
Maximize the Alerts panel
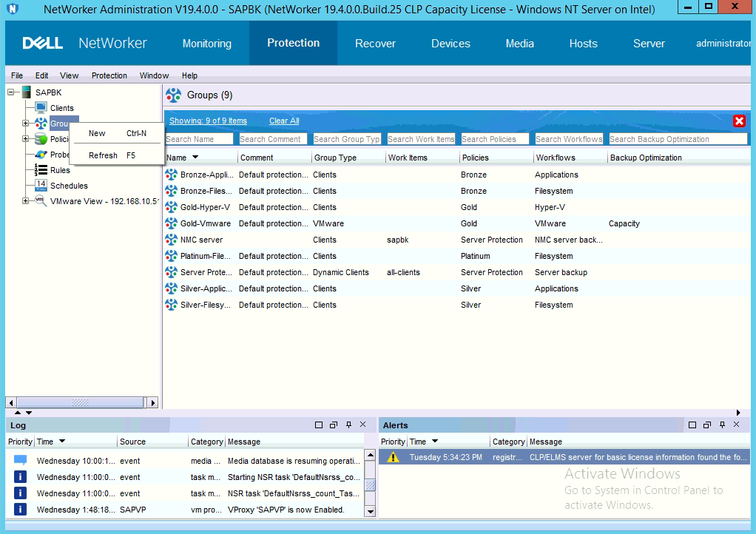(x=692, y=425)
